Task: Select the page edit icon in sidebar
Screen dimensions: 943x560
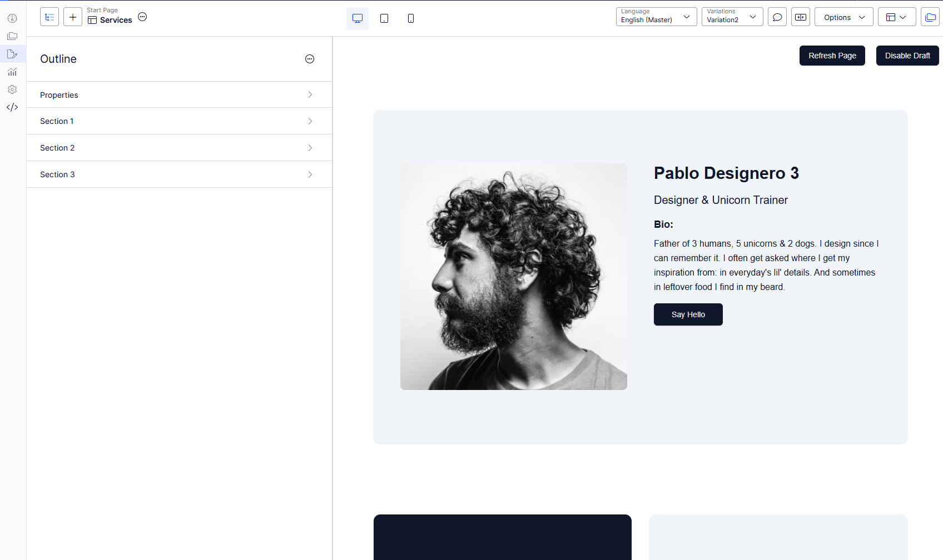Action: click(x=12, y=54)
